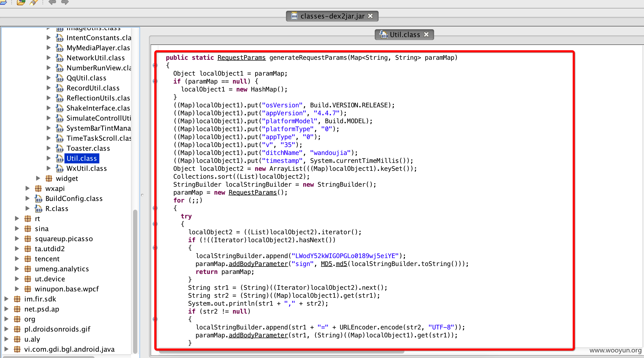Select the org package label
This screenshot has width=644, height=358.
click(x=30, y=319)
